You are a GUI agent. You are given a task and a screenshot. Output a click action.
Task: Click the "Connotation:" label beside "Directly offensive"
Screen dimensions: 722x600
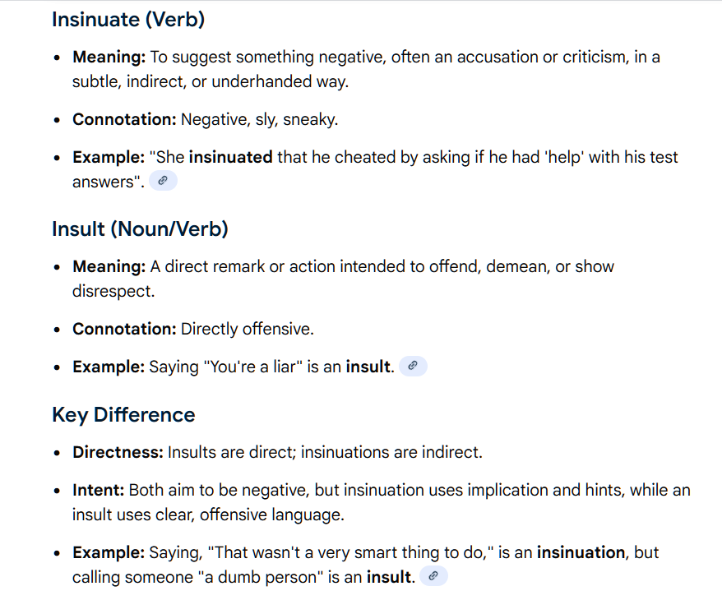pyautogui.click(x=124, y=328)
